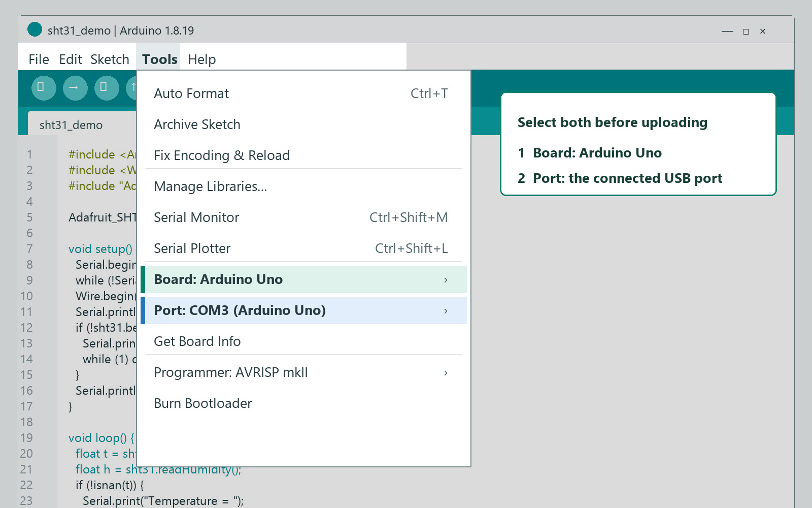Maximize the Arduino window

(746, 31)
